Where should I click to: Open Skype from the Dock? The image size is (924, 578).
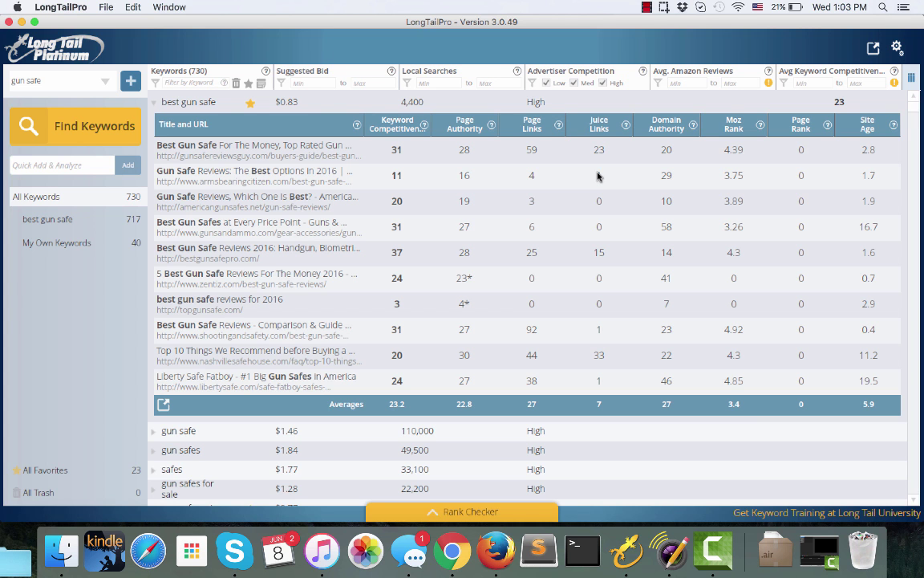(x=234, y=550)
